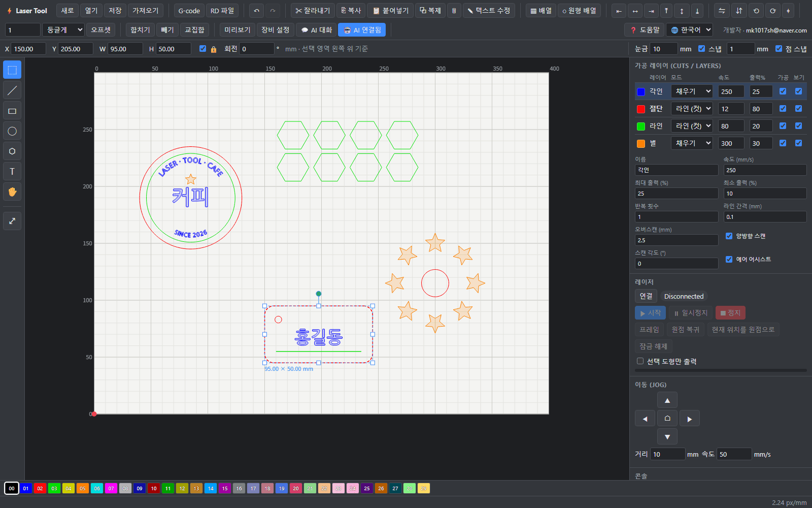
Task: Jog the laser head to home
Action: 667,419
